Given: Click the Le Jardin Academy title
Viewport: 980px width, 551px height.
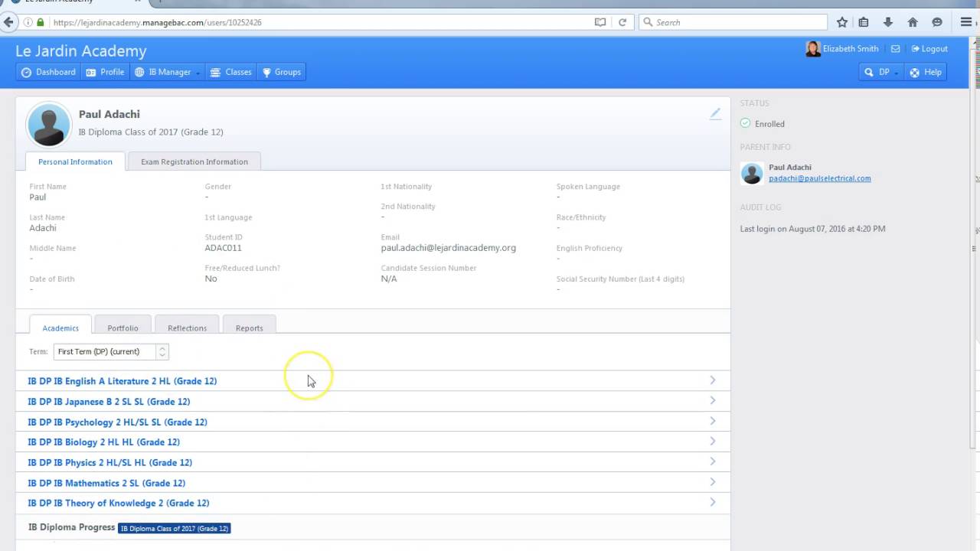Looking at the screenshot, I should 81,51.
